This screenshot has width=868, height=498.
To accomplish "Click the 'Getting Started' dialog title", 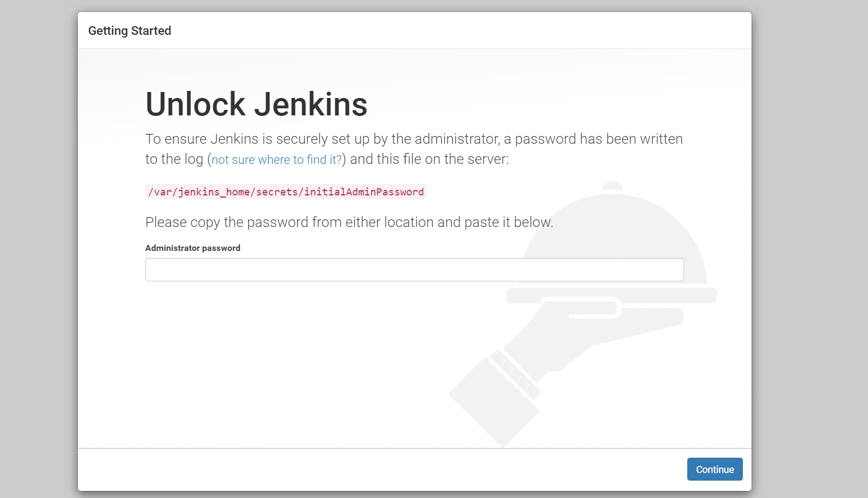I will click(130, 31).
